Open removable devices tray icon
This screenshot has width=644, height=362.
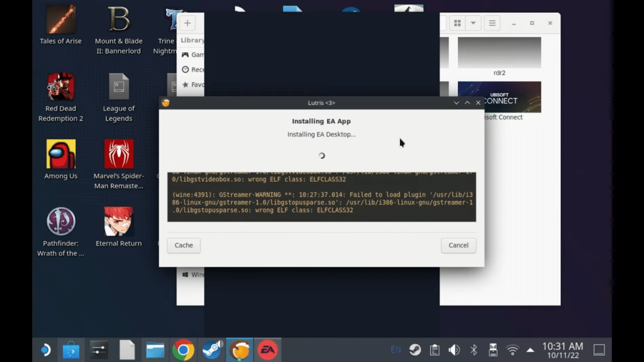(493, 349)
